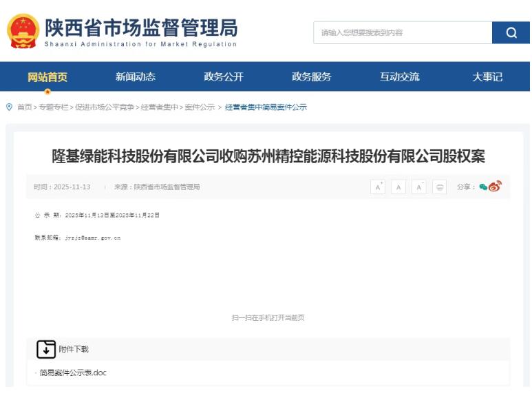
Task: Go to the 政务公开 section
Action: [224, 77]
